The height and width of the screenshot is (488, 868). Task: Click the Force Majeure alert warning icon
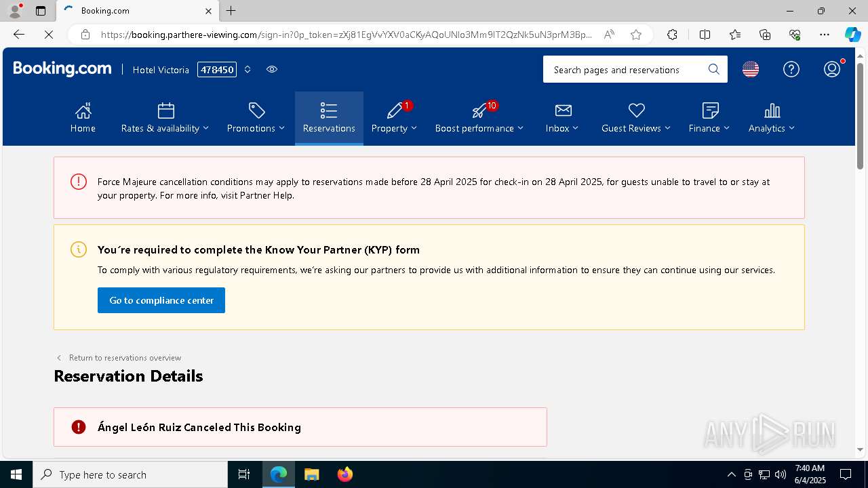tap(79, 182)
